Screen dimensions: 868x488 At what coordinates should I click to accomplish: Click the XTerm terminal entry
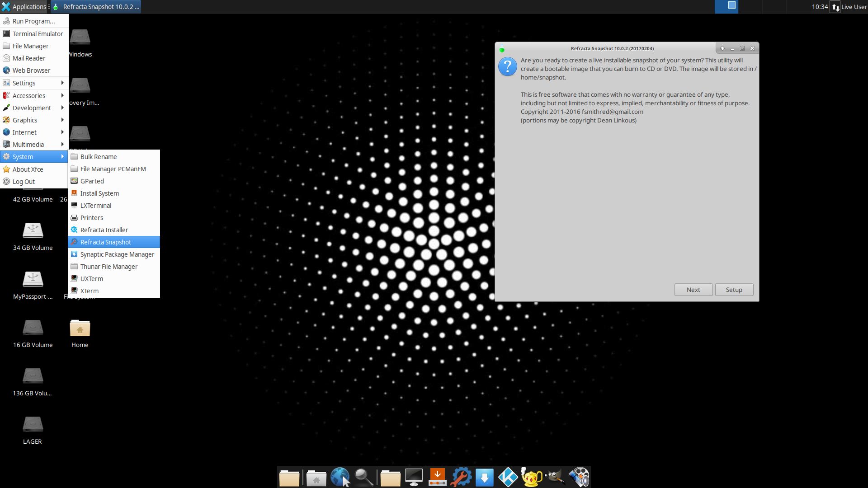tap(90, 291)
